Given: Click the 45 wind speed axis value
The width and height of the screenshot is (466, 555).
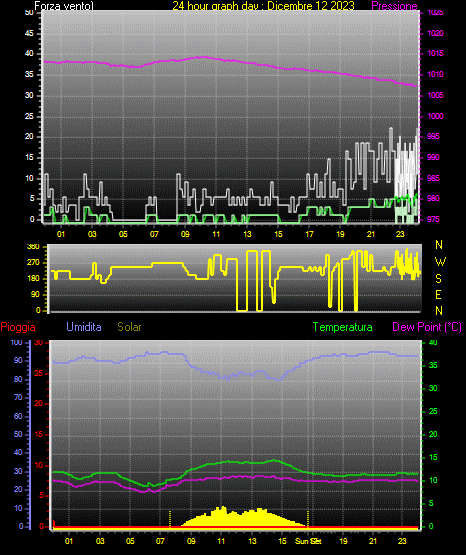Looking at the screenshot, I should tap(29, 33).
